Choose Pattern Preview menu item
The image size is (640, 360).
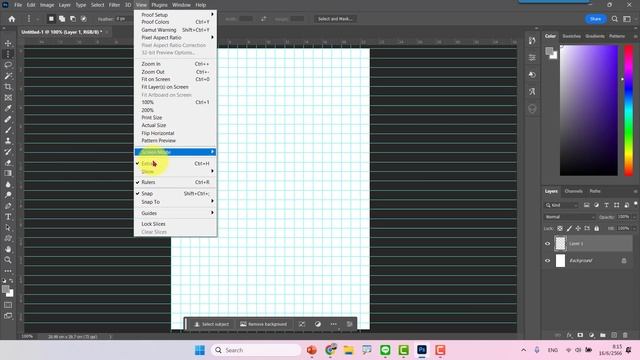[x=175, y=140]
